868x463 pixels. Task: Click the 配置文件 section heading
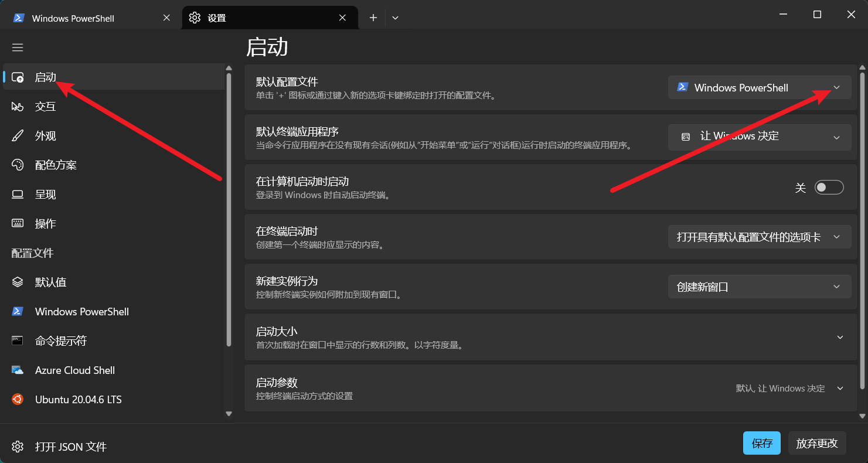tap(33, 253)
